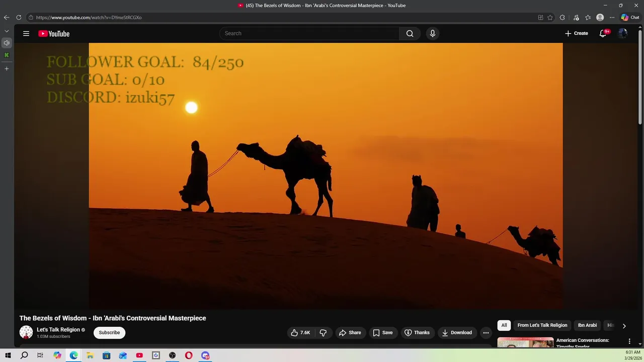Go to YouTube home via logo

click(x=54, y=34)
